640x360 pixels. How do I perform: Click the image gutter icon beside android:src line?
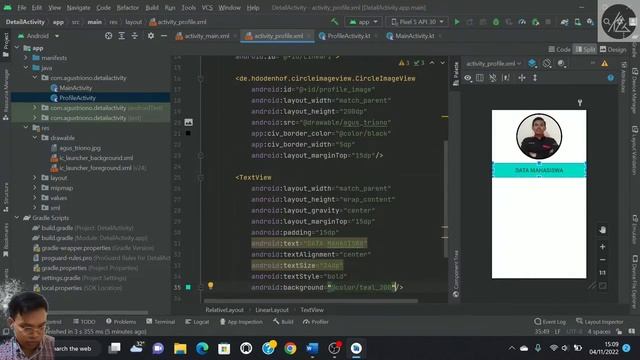tap(188, 122)
